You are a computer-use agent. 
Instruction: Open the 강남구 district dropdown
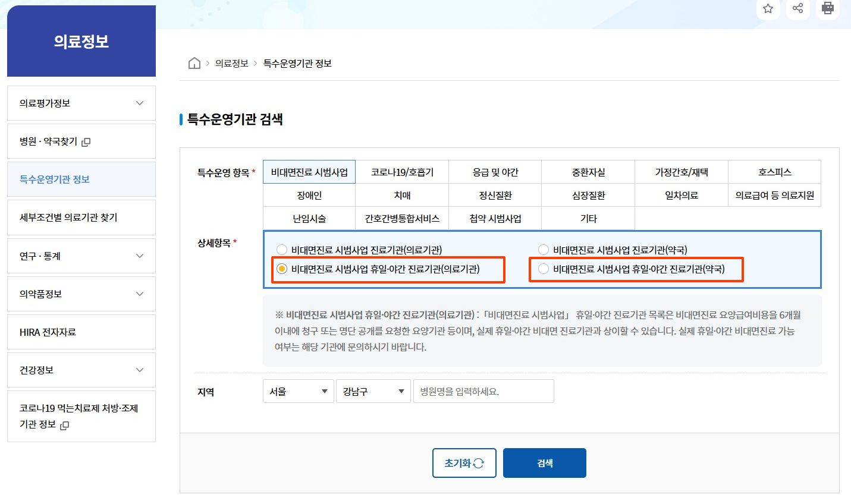pos(373,391)
